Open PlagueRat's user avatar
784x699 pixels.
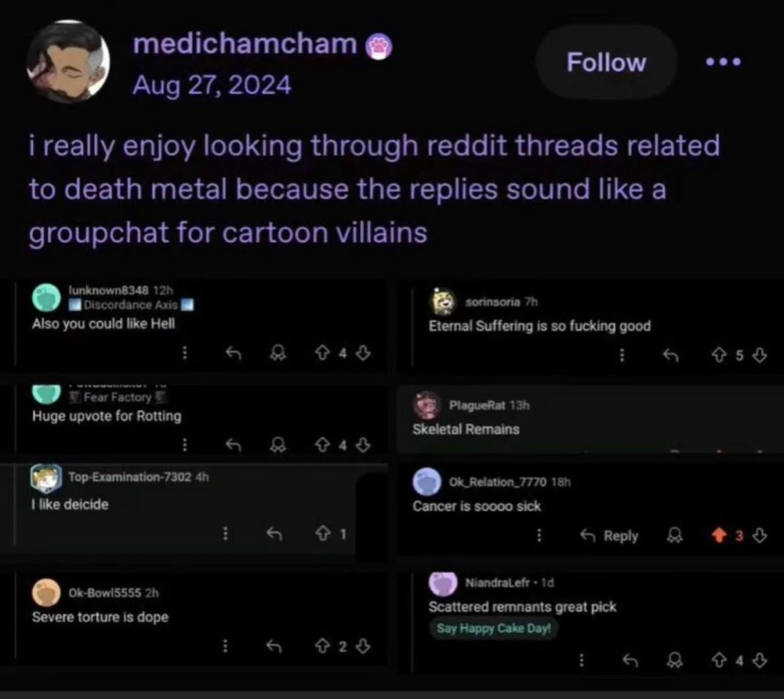pyautogui.click(x=427, y=405)
